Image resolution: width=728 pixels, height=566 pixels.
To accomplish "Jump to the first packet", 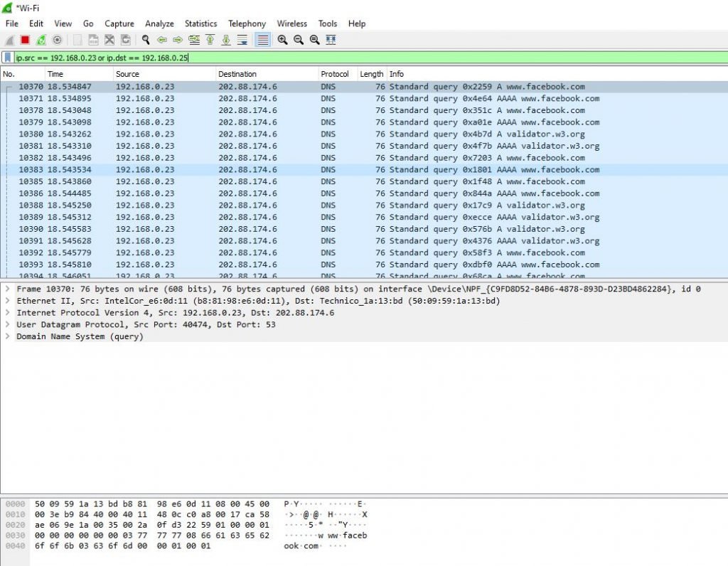I will pyautogui.click(x=210, y=40).
